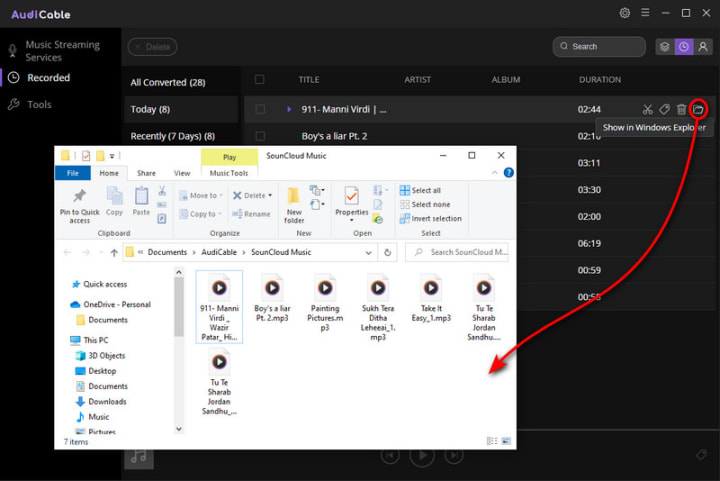Open Boy's a liar Pt. 2.mp3 file

272,298
